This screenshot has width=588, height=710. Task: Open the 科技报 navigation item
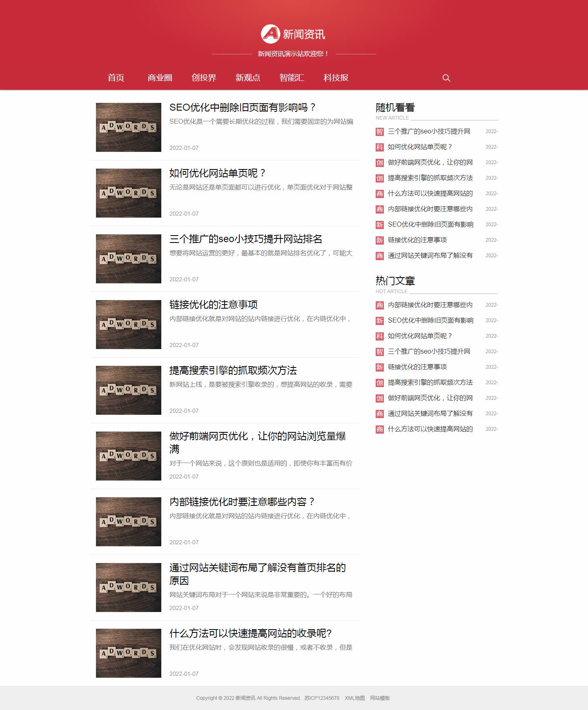(x=336, y=78)
